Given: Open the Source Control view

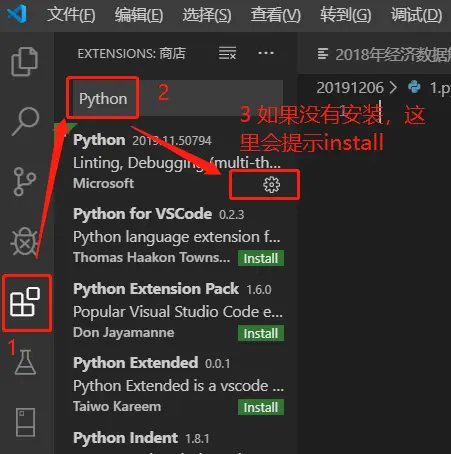Looking at the screenshot, I should click(x=25, y=182).
